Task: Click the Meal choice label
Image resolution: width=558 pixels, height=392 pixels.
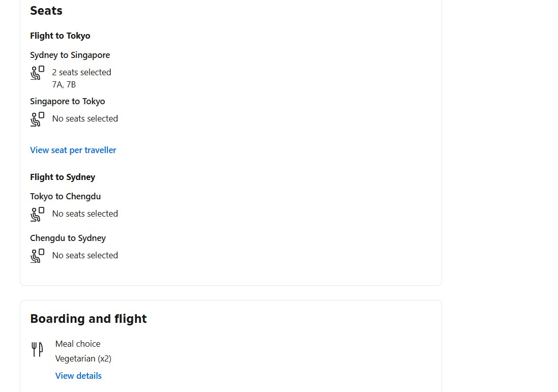Action: point(78,344)
